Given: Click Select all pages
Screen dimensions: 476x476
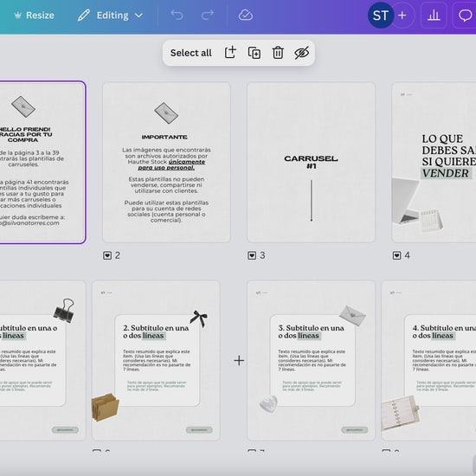Looking at the screenshot, I should point(191,53).
